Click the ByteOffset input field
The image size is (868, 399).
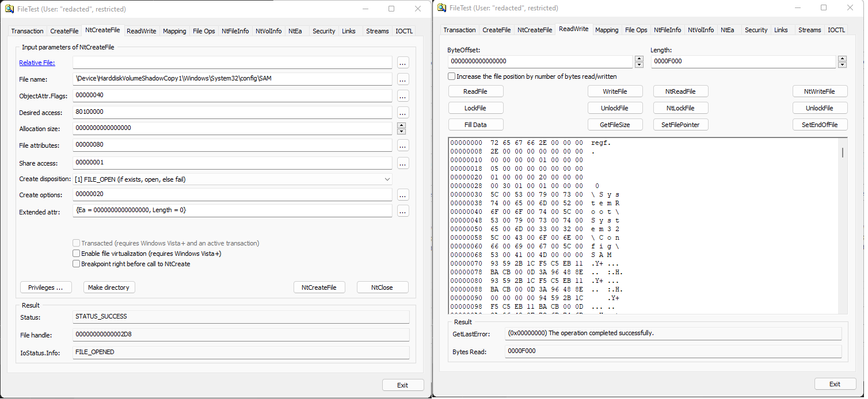[x=540, y=62]
